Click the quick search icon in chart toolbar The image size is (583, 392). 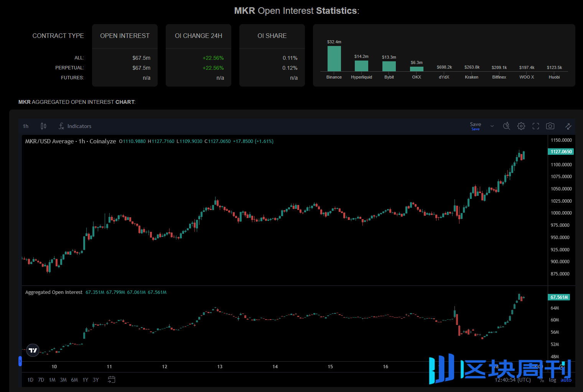506,126
